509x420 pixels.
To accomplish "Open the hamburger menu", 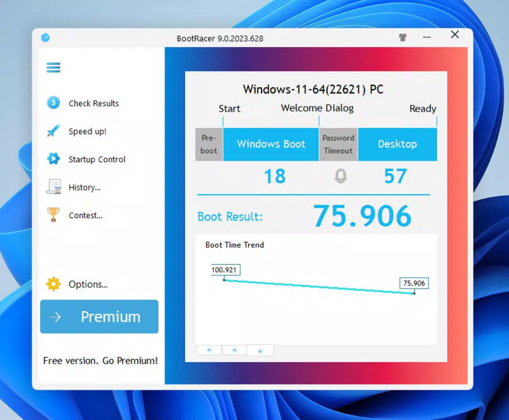I will click(53, 68).
